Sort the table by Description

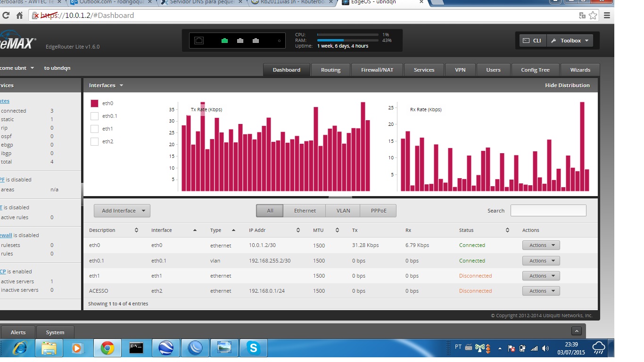[x=136, y=230]
